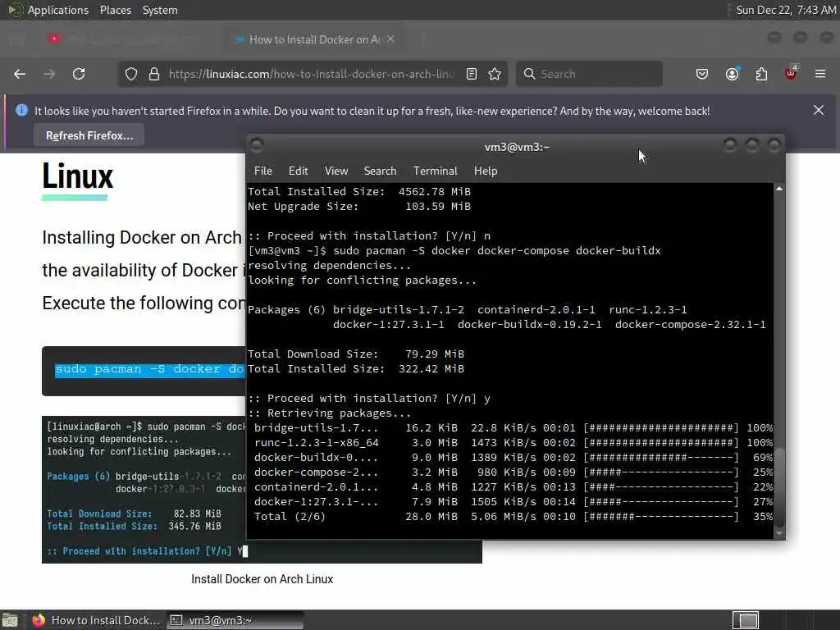This screenshot has width=840, height=630.
Task: Go back in Firefox history
Action: coord(20,74)
